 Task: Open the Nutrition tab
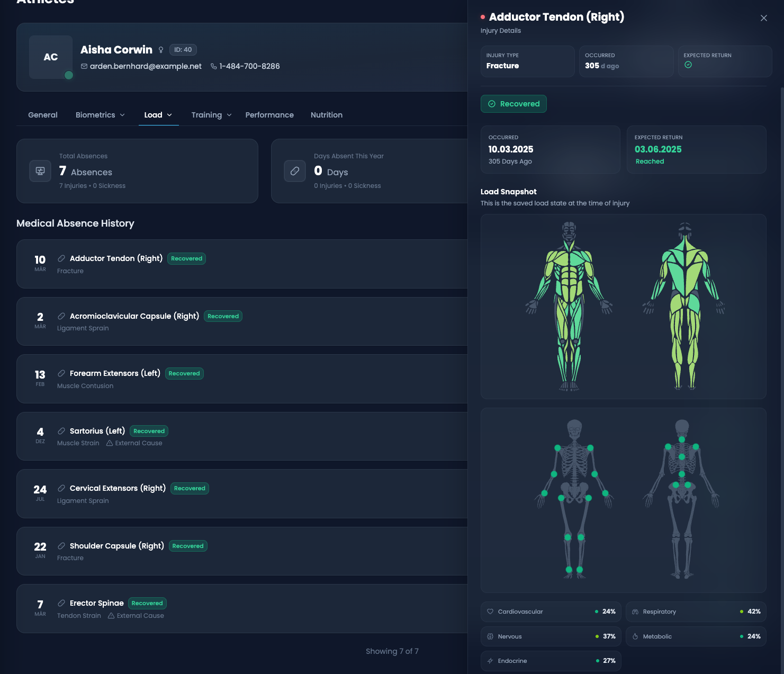(x=327, y=115)
